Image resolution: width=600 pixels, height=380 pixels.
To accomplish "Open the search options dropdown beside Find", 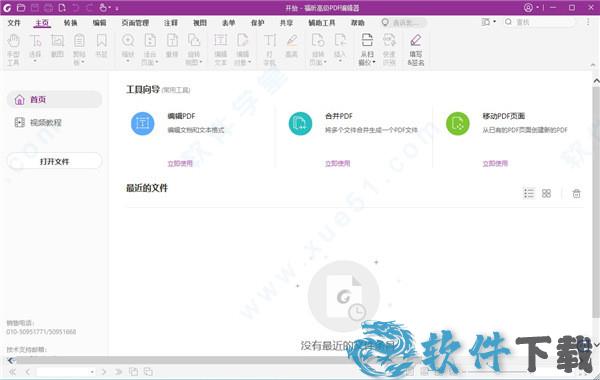I will click(x=489, y=22).
